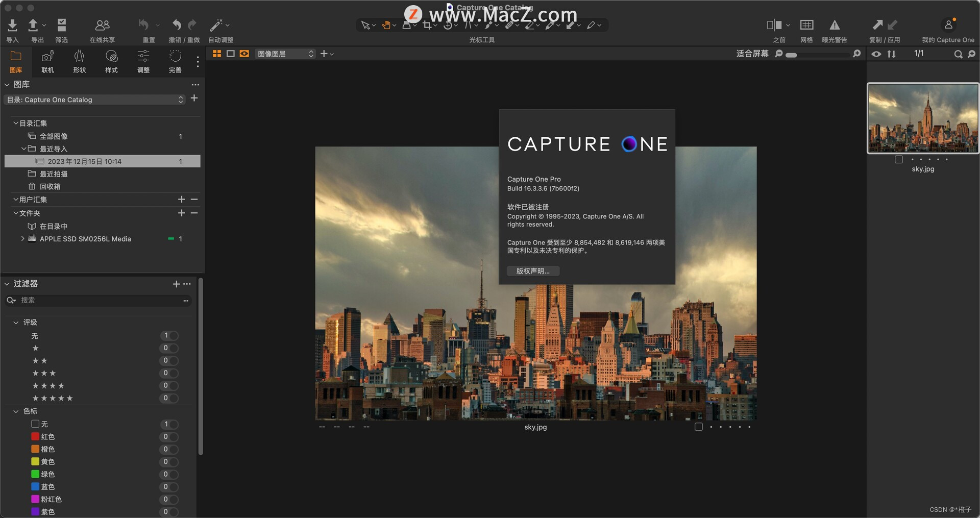Switch to the 联机 tether tab
The height and width of the screenshot is (518, 980).
(x=47, y=61)
